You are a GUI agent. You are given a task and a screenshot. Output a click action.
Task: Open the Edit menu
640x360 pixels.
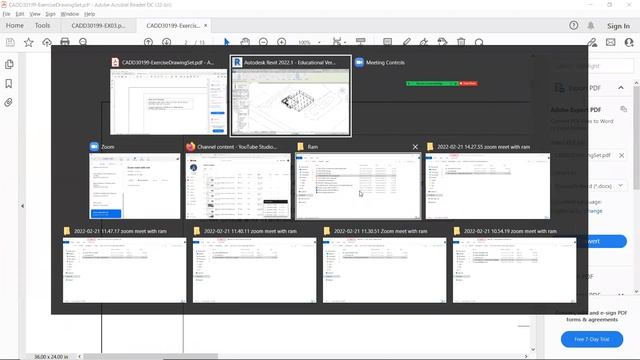click(x=20, y=14)
